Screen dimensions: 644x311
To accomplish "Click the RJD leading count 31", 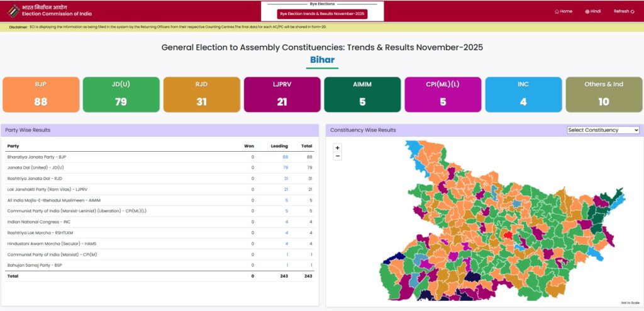I will coord(285,178).
